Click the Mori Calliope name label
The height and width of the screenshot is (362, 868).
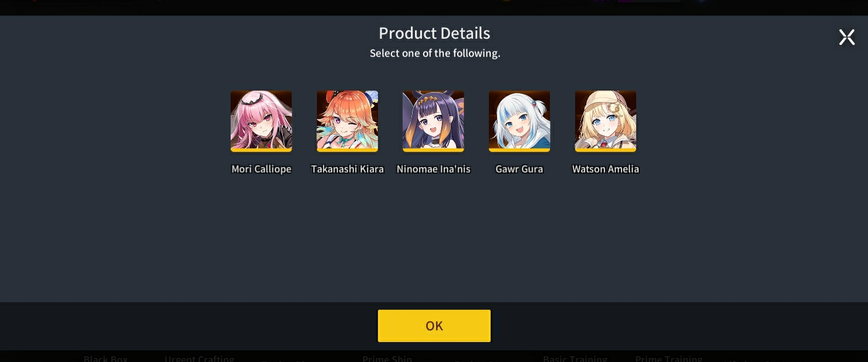tap(261, 169)
